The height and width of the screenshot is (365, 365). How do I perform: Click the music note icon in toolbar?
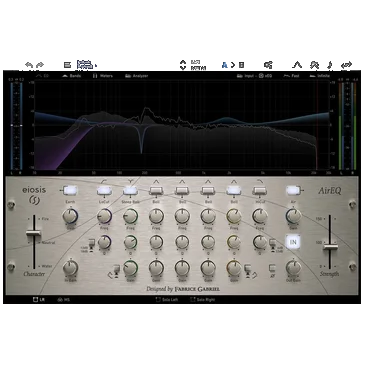click(x=329, y=65)
